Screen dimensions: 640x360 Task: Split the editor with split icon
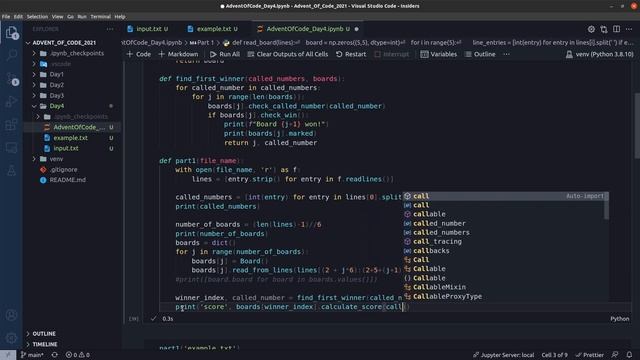pyautogui.click(x=616, y=29)
